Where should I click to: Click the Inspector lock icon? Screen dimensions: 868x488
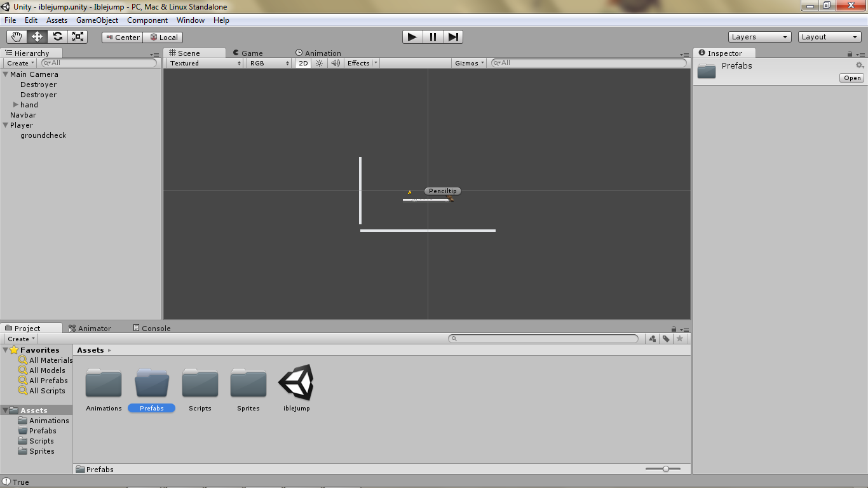(850, 53)
